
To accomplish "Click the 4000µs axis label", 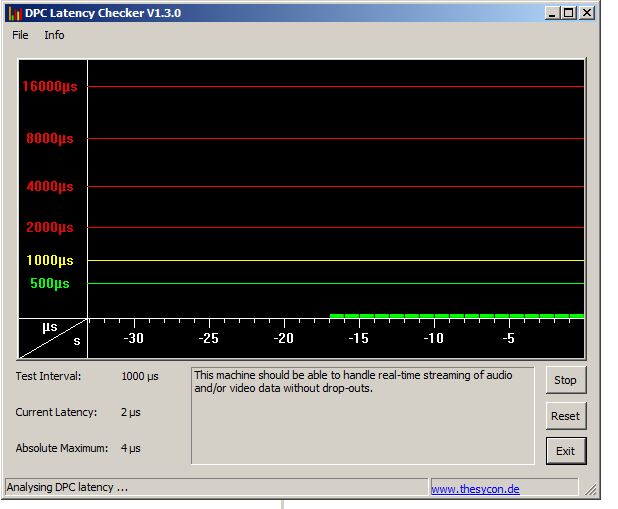I will click(x=50, y=186).
